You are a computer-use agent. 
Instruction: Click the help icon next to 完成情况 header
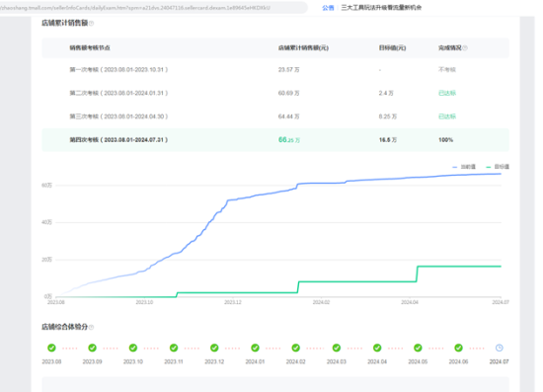465,47
